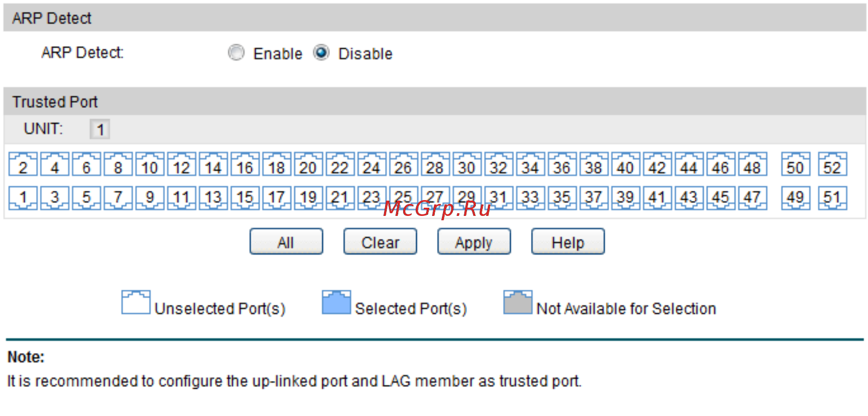Image resolution: width=868 pixels, height=416 pixels.
Task: Click the All button
Action: click(x=286, y=242)
